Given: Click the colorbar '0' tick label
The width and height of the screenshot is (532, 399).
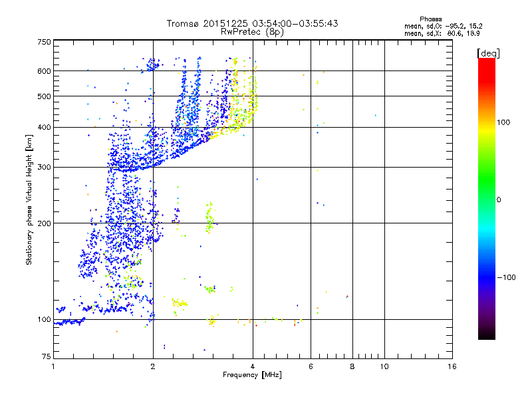Looking at the screenshot, I should point(499,200).
